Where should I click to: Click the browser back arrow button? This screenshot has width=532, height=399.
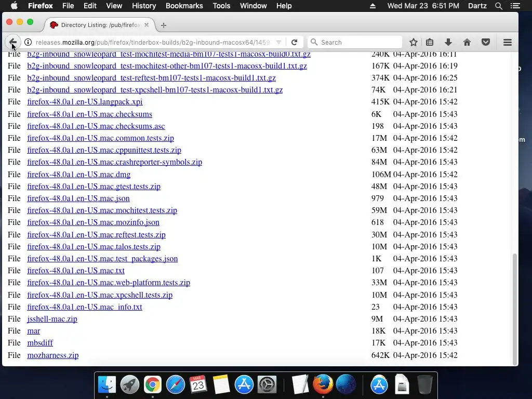(13, 43)
